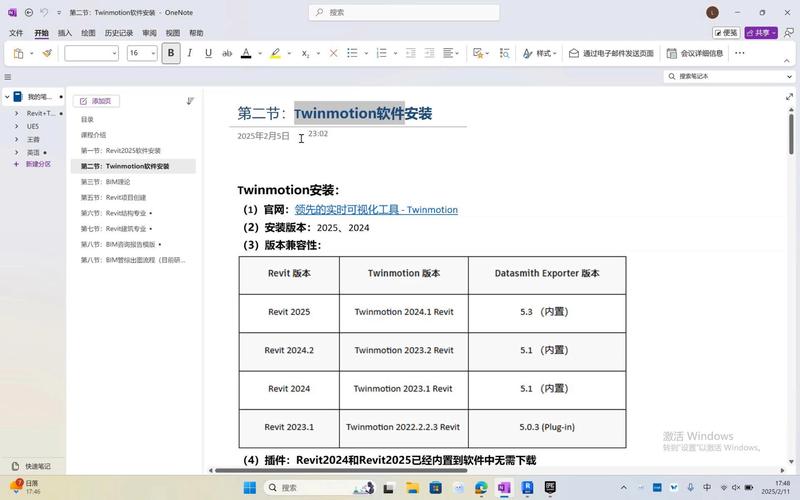Open the 帮助 tab
The height and width of the screenshot is (500, 800).
pos(196,33)
